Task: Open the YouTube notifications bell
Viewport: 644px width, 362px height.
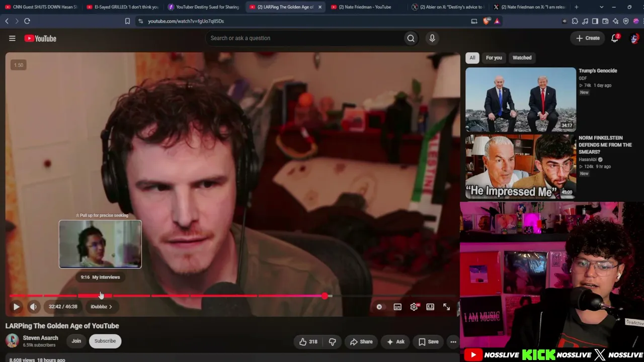Action: (x=615, y=38)
